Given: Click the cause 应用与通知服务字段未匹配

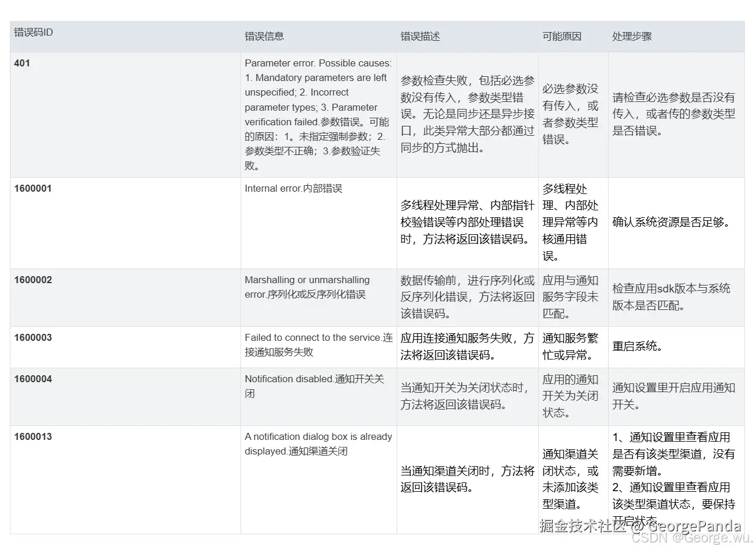Looking at the screenshot, I should [x=573, y=298].
